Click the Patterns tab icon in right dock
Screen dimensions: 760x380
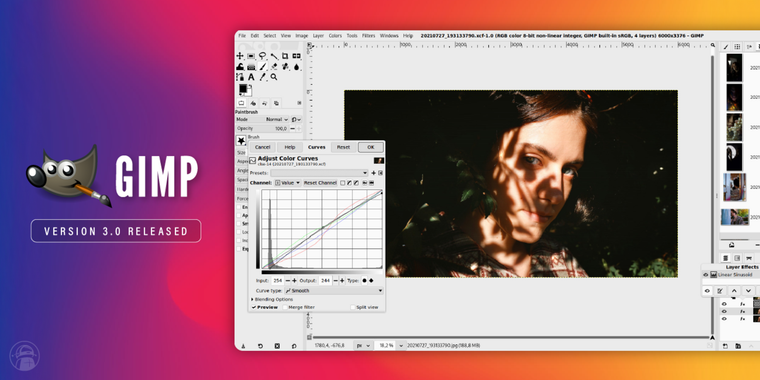click(x=737, y=47)
